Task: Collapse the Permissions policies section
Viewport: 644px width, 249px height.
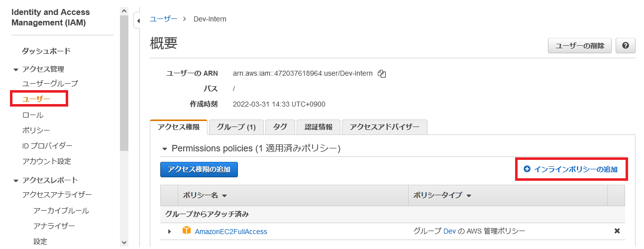Action: 165,148
